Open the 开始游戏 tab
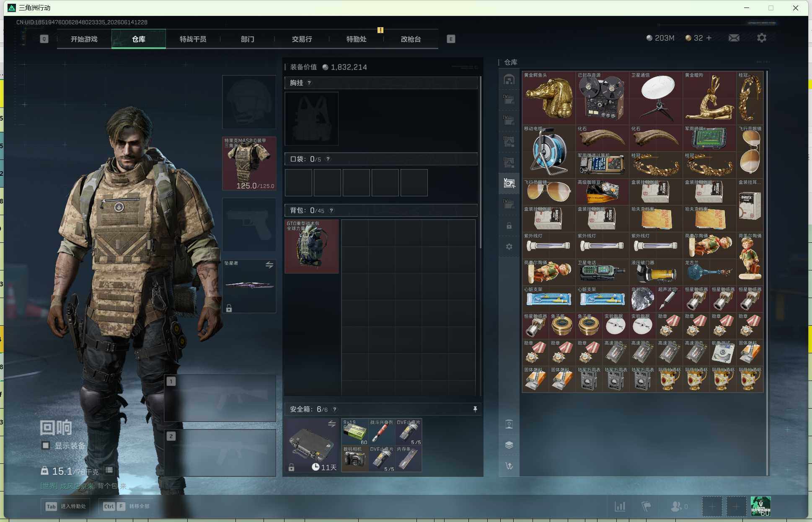812x522 pixels. click(x=84, y=39)
